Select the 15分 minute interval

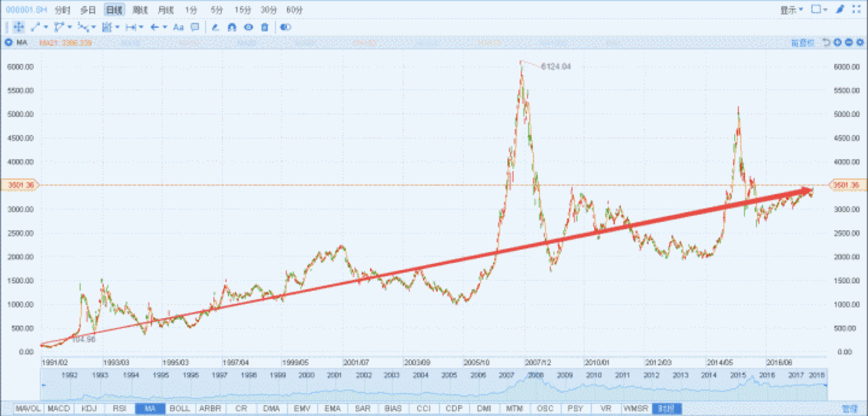click(x=243, y=10)
